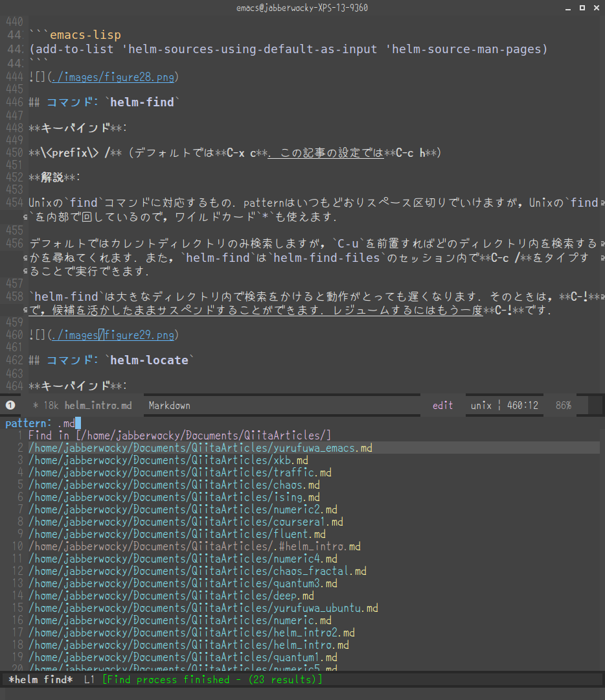Select the numeric.md candidate

pos(180,620)
